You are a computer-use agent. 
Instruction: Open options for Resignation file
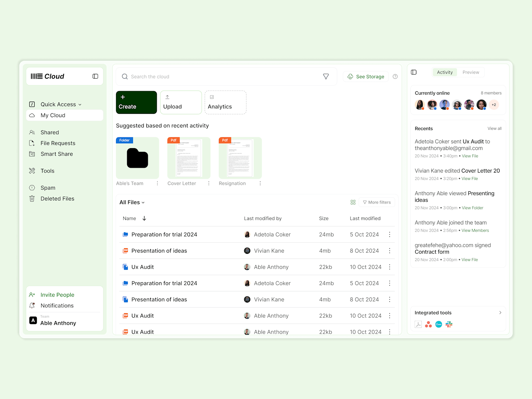coord(260,183)
